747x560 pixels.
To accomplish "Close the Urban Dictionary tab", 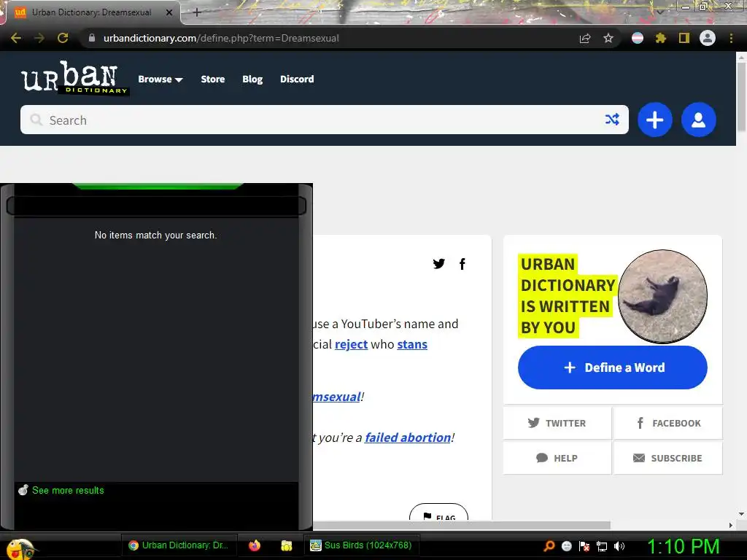I will tap(169, 12).
